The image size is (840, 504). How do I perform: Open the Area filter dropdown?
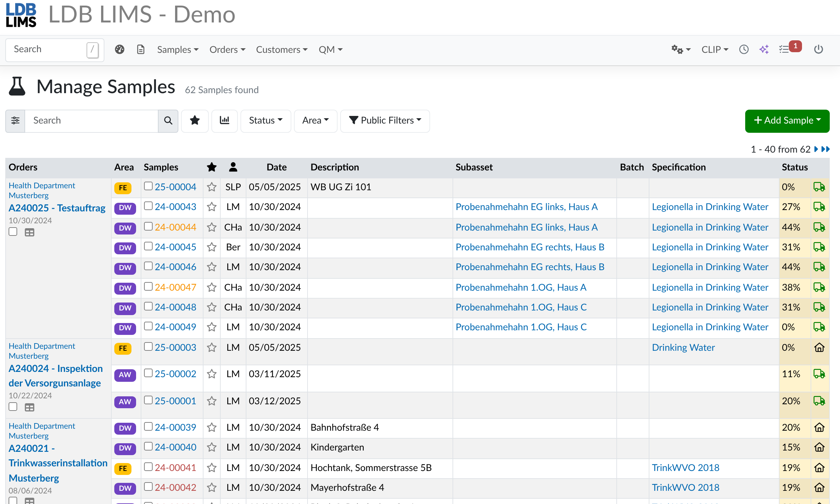click(x=315, y=121)
